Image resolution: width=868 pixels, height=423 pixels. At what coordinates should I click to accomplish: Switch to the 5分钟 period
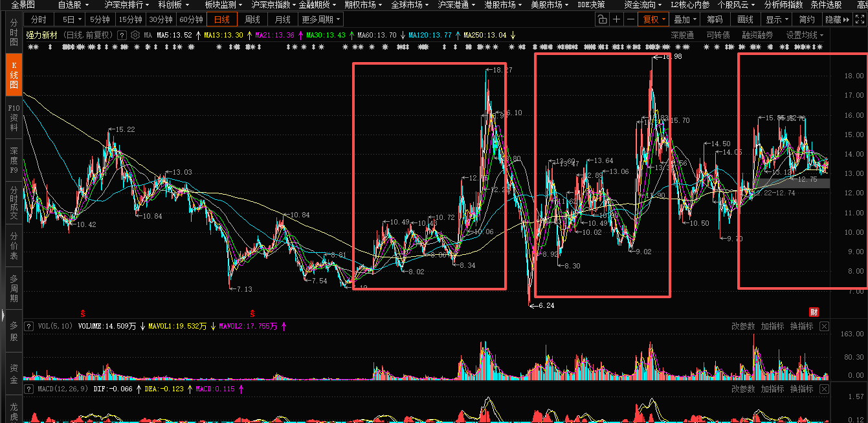[x=100, y=19]
